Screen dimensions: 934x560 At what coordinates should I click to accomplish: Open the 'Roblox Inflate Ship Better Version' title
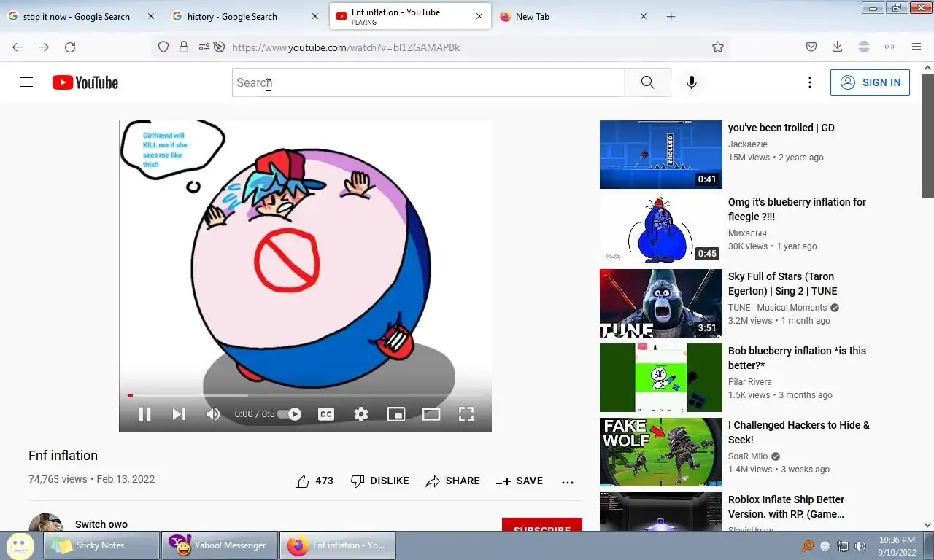pos(787,507)
